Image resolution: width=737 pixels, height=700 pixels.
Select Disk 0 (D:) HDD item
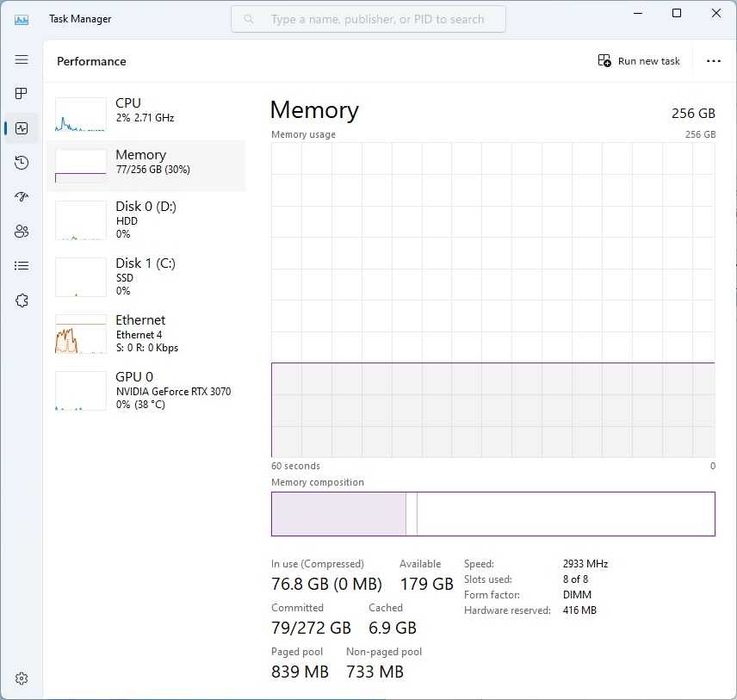pyautogui.click(x=146, y=220)
